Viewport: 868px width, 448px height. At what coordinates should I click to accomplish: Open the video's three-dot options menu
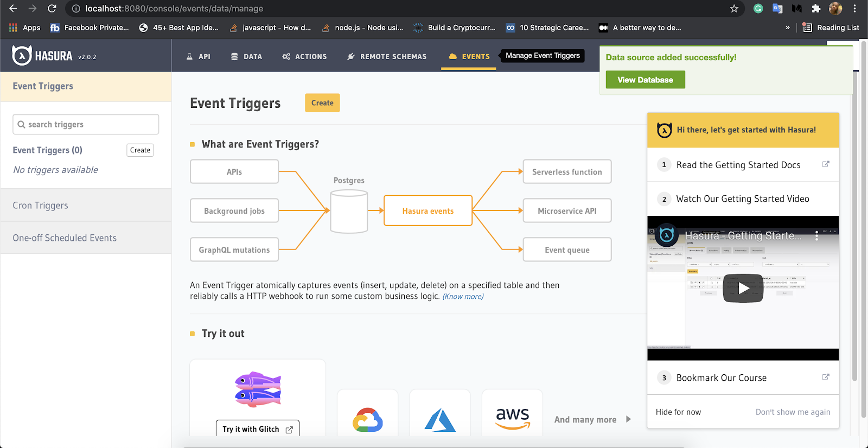[816, 236]
